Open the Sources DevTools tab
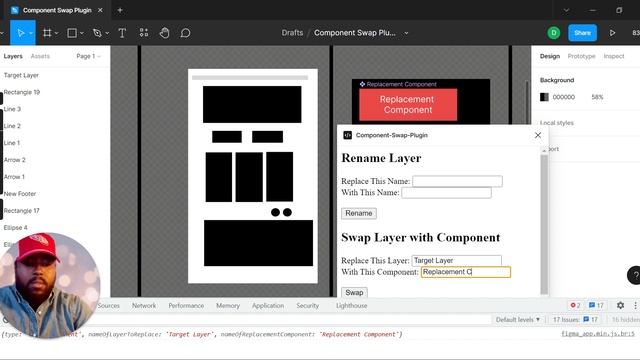The image size is (640, 360). [109, 305]
